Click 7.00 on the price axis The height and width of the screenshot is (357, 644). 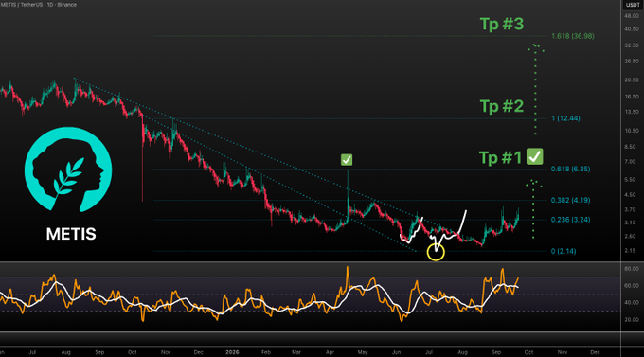point(630,162)
